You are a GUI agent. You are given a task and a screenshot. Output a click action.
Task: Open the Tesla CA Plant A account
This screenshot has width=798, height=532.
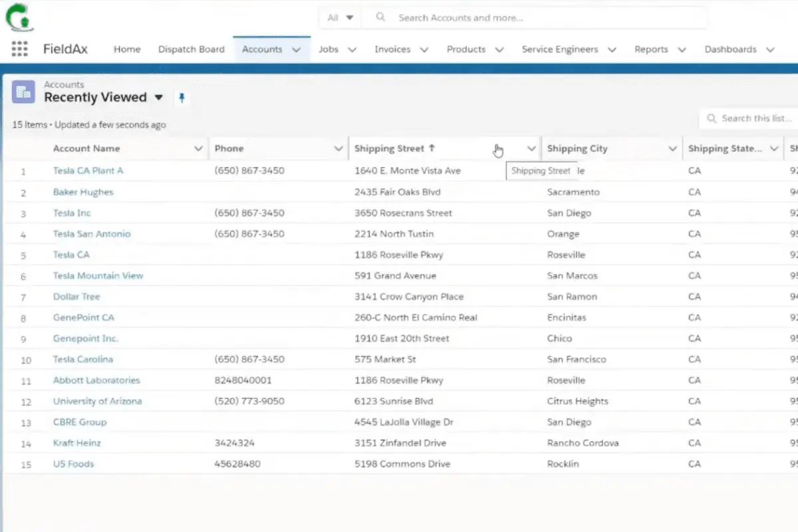(x=88, y=171)
